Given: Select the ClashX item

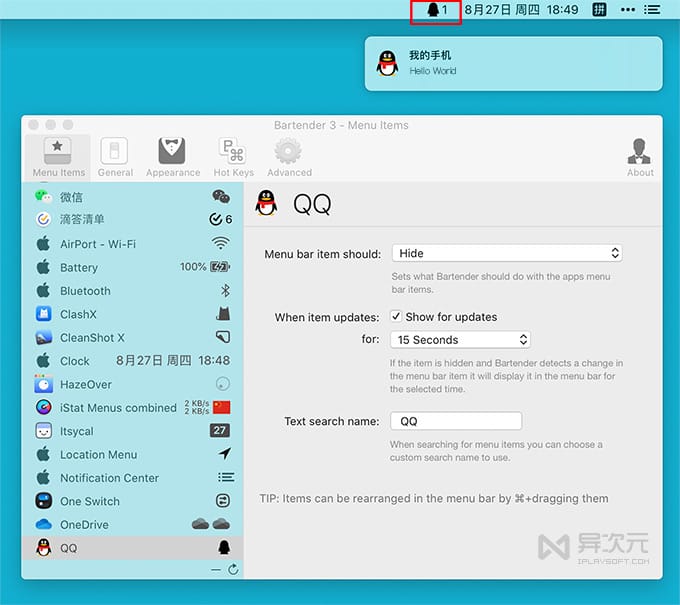Looking at the screenshot, I should pos(132,314).
